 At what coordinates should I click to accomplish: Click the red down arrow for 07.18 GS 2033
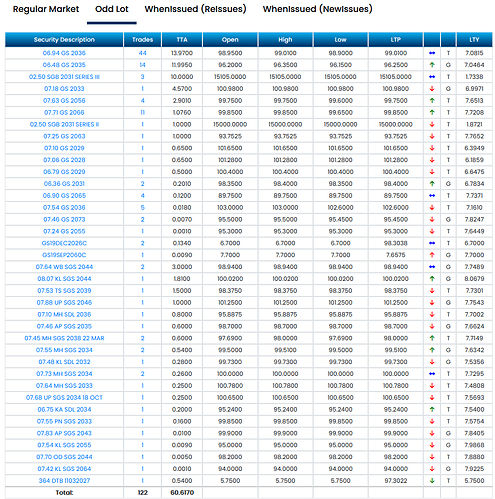tap(432, 89)
